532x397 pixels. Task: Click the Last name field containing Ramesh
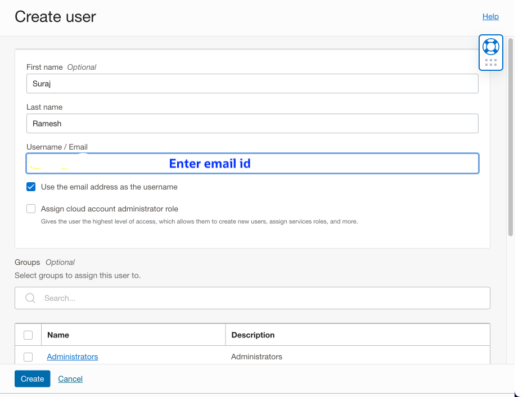(252, 123)
